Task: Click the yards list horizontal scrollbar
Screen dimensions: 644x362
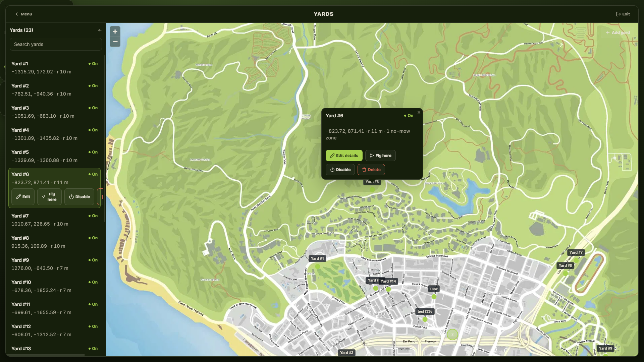Action: click(45, 355)
